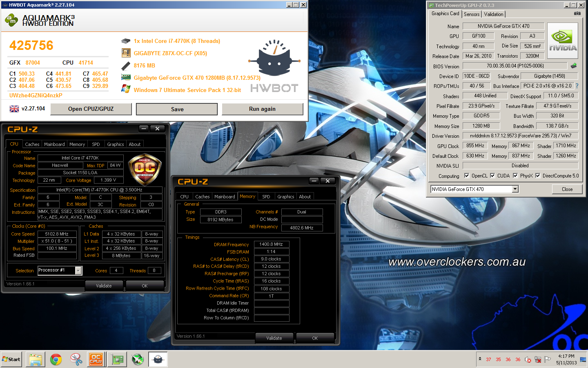Open Windows Explorer from the taskbar
Viewport: 588px width, 368px height.
(x=36, y=359)
